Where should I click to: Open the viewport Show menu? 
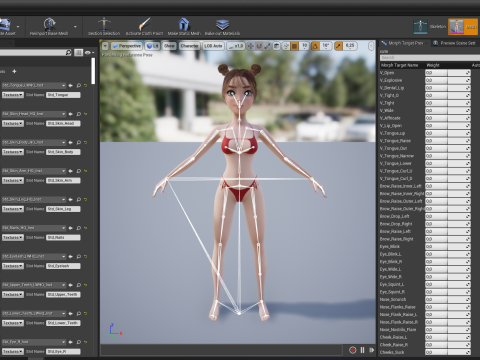pos(170,46)
